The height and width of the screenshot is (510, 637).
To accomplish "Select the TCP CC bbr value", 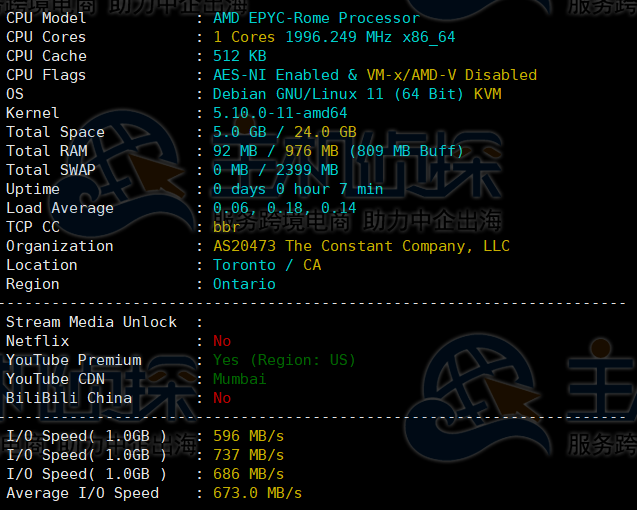I will coord(226,227).
